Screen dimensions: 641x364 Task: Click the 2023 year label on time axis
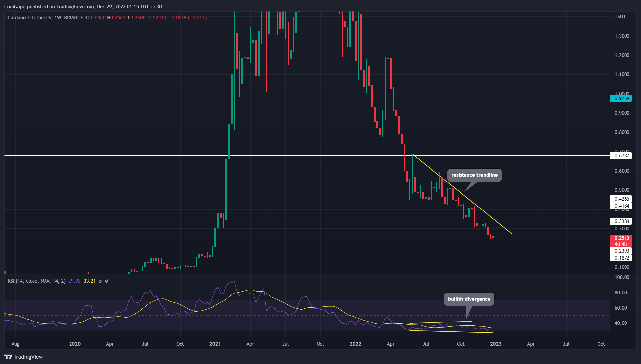pyautogui.click(x=496, y=344)
